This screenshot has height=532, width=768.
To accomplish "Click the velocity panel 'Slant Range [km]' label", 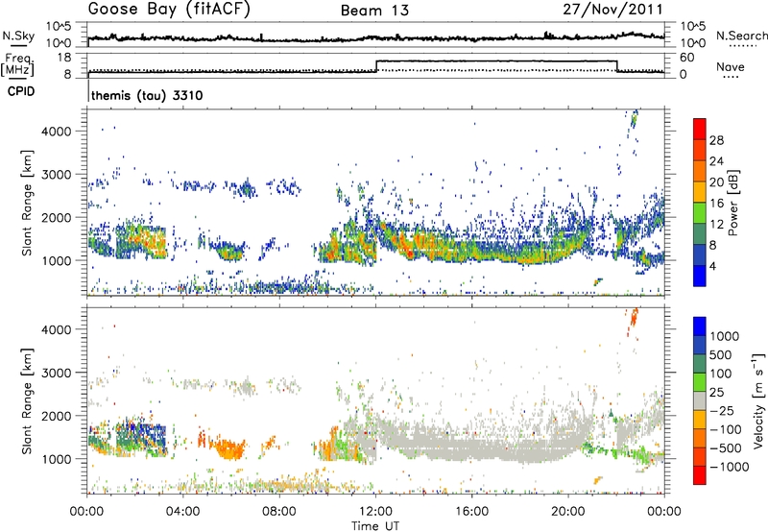I will (27, 400).
